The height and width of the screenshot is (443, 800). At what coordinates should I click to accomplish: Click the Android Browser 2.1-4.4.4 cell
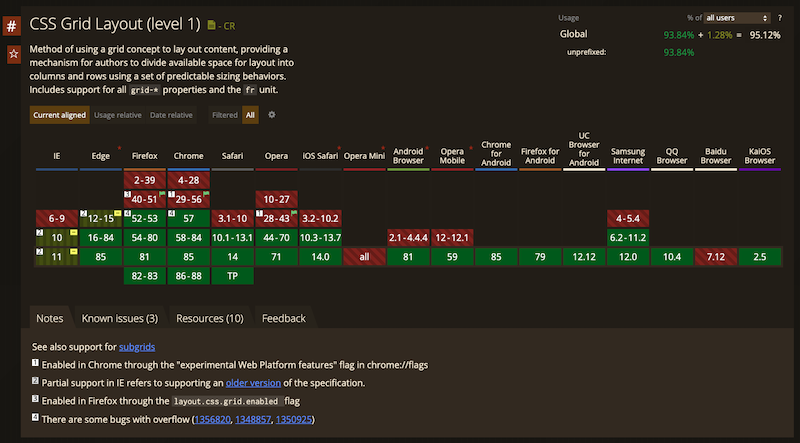408,237
